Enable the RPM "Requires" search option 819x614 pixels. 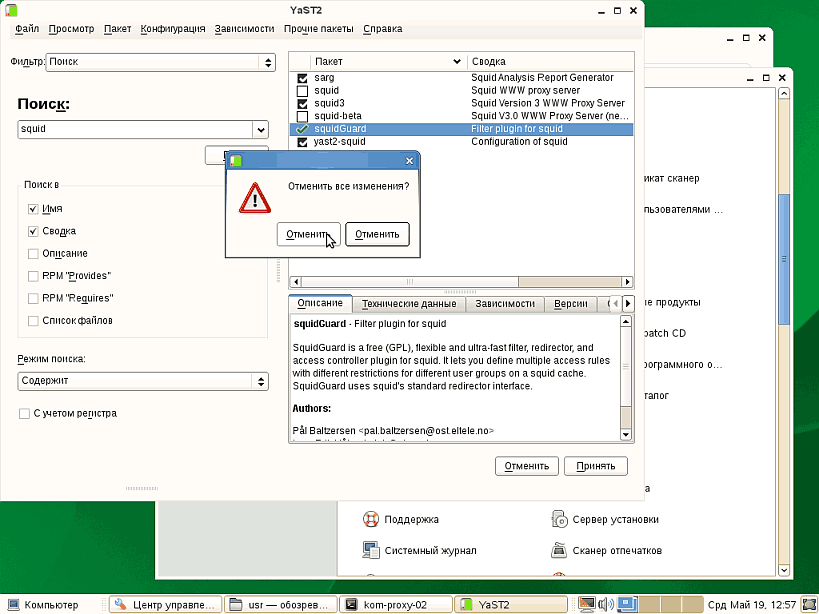(x=33, y=299)
